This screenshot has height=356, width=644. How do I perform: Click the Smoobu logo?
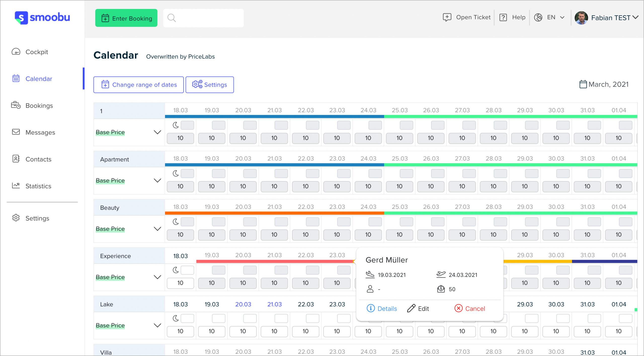point(42,18)
